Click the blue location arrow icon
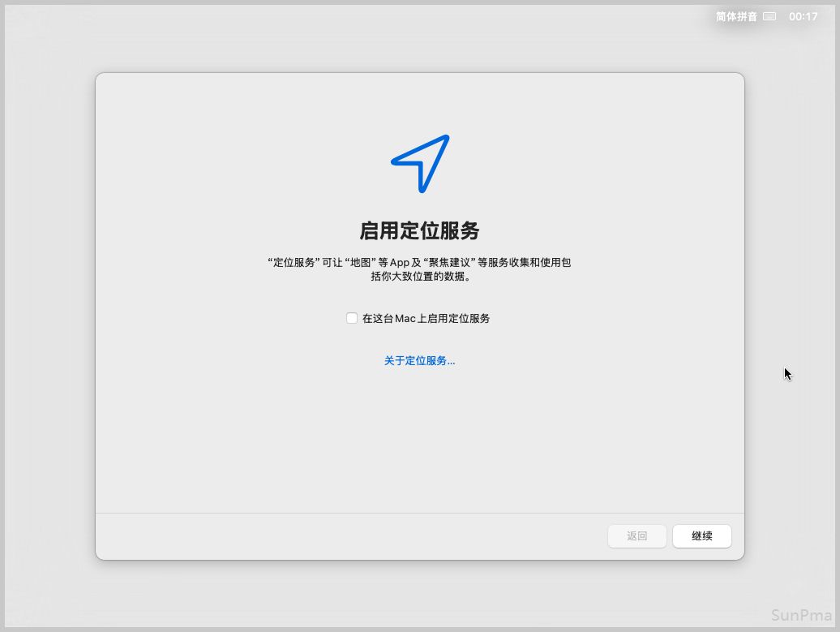This screenshot has width=840, height=632. coord(420,163)
